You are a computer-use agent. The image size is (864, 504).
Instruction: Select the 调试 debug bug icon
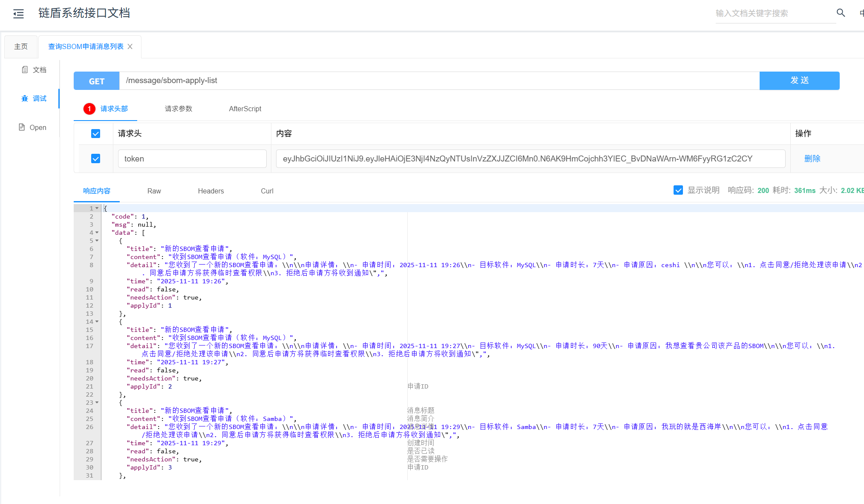click(25, 98)
